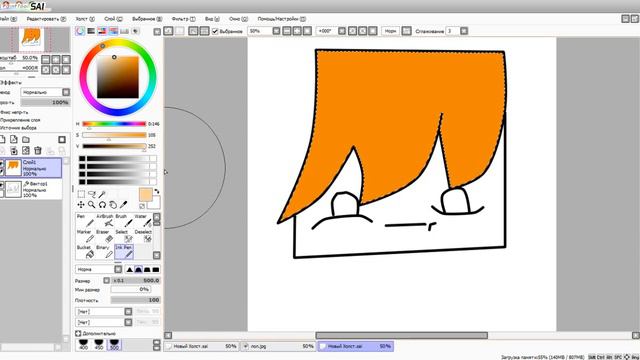Viewport: 640px width, 360px height.
Task: Activate the rectangular selection tool
Action: coord(81,194)
